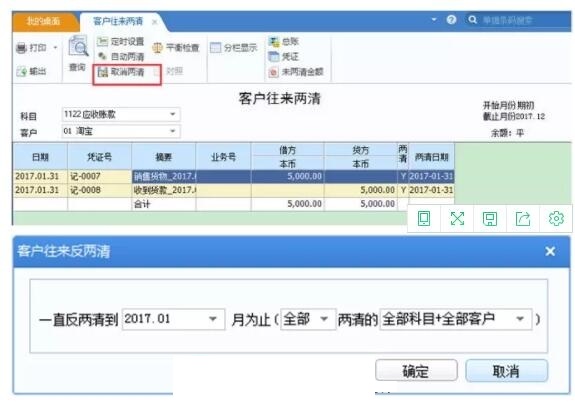Click the settings gear icon
Image resolution: width=575 pixels, height=405 pixels.
(556, 219)
